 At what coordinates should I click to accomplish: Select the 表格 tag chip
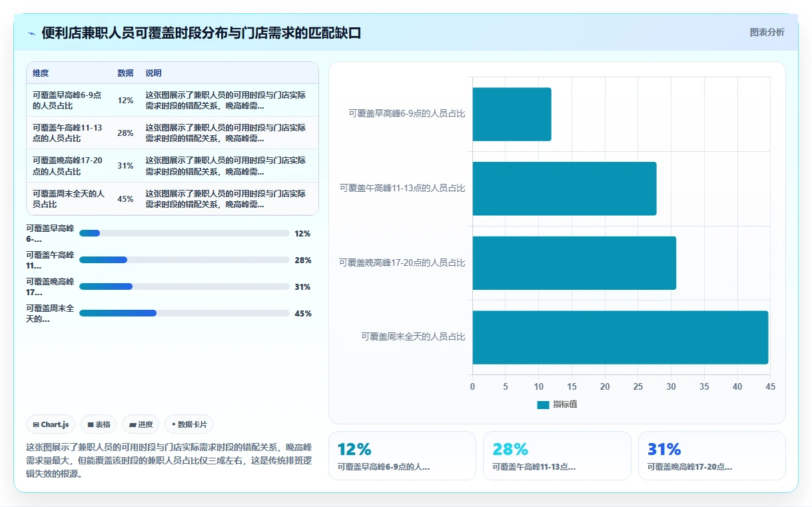tap(99, 424)
